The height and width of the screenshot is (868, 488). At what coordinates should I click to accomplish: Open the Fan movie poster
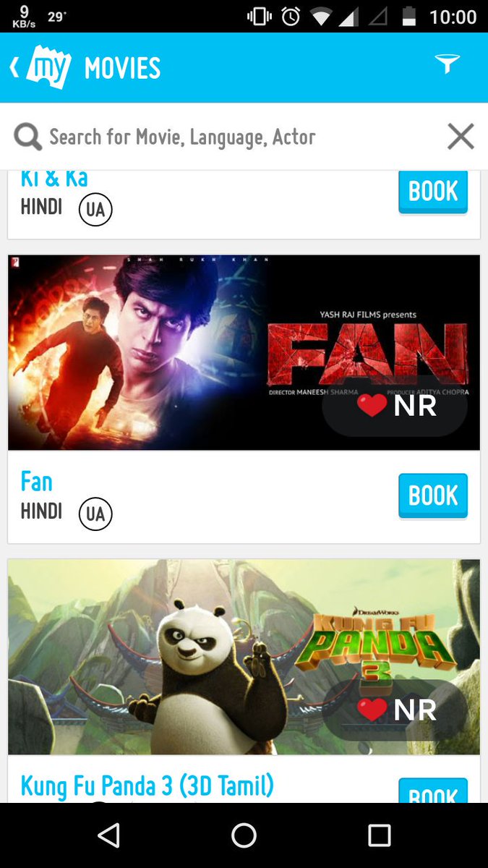[x=244, y=352]
